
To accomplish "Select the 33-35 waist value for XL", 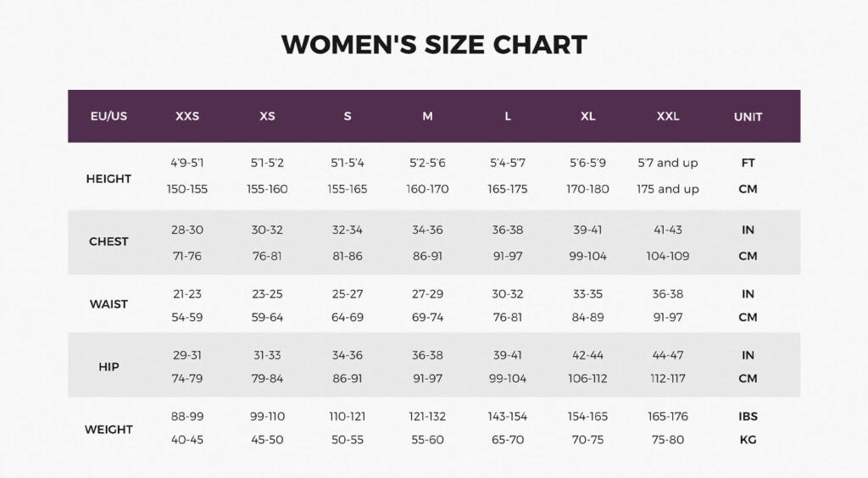I will point(587,294).
